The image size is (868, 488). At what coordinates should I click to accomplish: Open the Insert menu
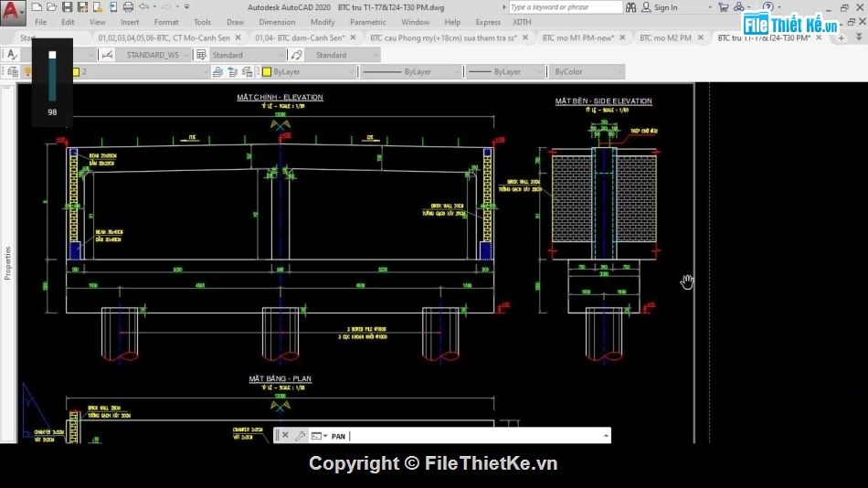[130, 22]
